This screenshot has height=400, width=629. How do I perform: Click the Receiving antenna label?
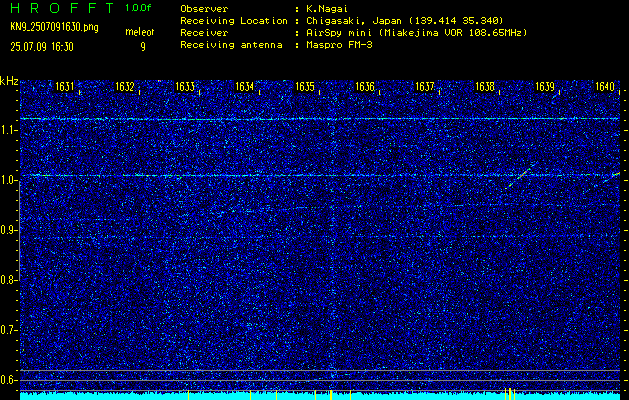[231, 45]
